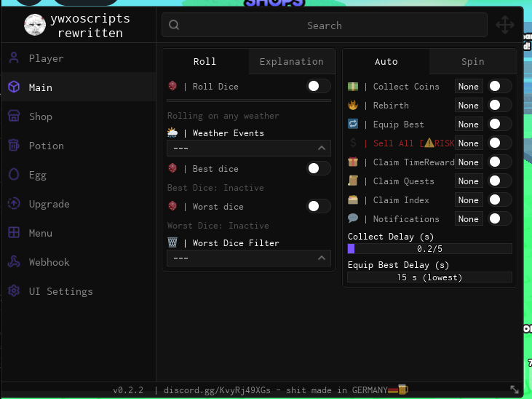Screen dimensions: 532x399
Task: Click the weather cloud icon beside Weather Events
Action: click(x=172, y=133)
